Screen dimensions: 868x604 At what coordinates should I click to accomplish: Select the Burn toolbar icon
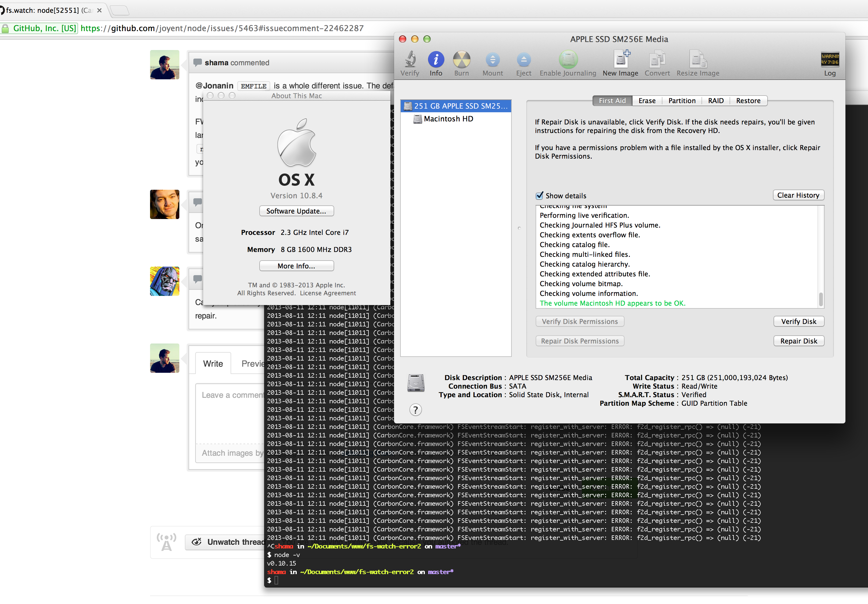(461, 63)
